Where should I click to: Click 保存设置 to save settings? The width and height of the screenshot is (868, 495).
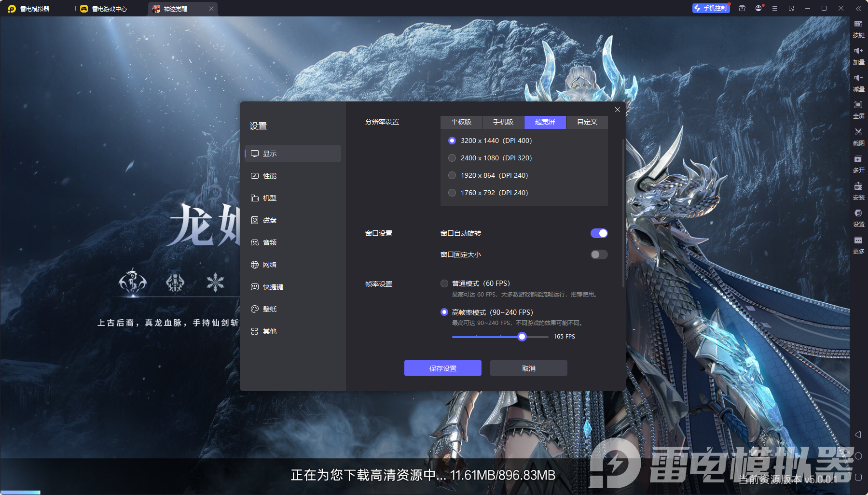pos(443,368)
